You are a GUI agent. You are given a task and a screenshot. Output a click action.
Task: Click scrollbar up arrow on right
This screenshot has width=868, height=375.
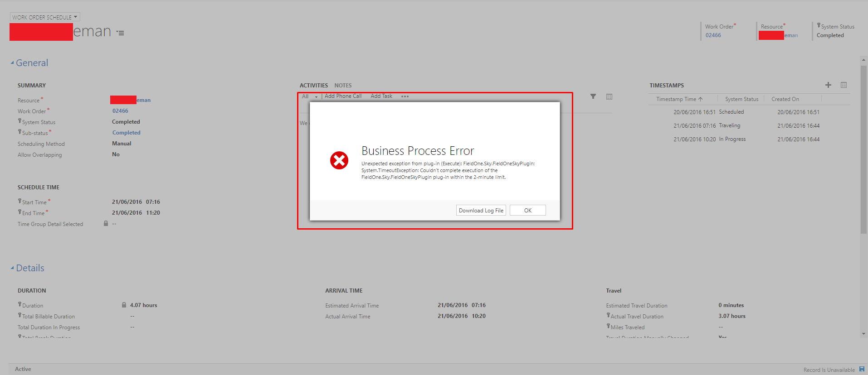coord(863,59)
